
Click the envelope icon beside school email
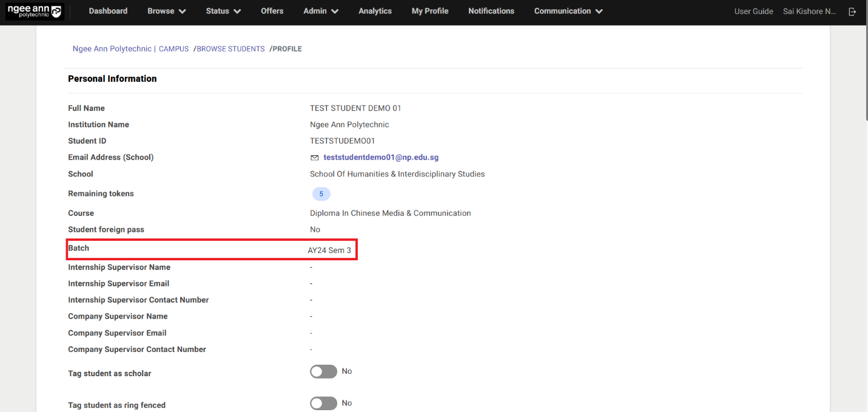click(x=314, y=158)
